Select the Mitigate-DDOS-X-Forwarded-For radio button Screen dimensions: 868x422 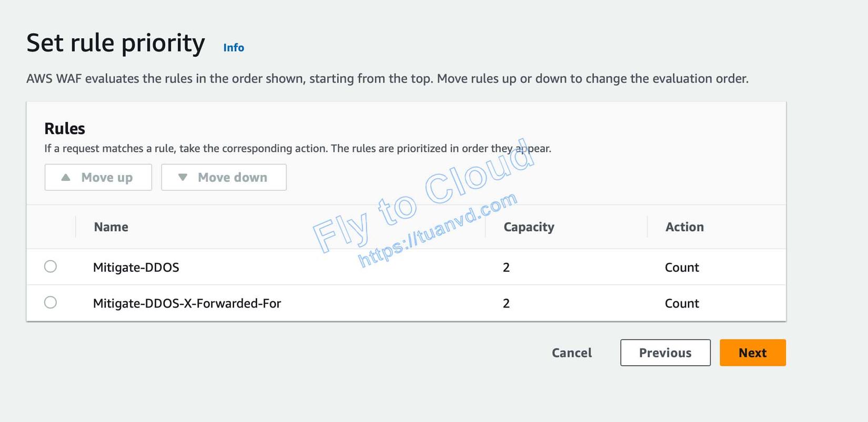coord(51,303)
